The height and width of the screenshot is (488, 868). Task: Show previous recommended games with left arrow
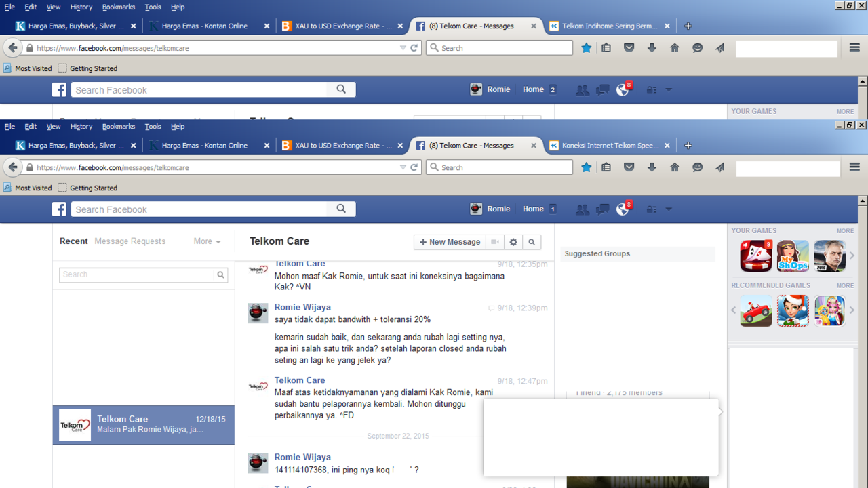733,310
